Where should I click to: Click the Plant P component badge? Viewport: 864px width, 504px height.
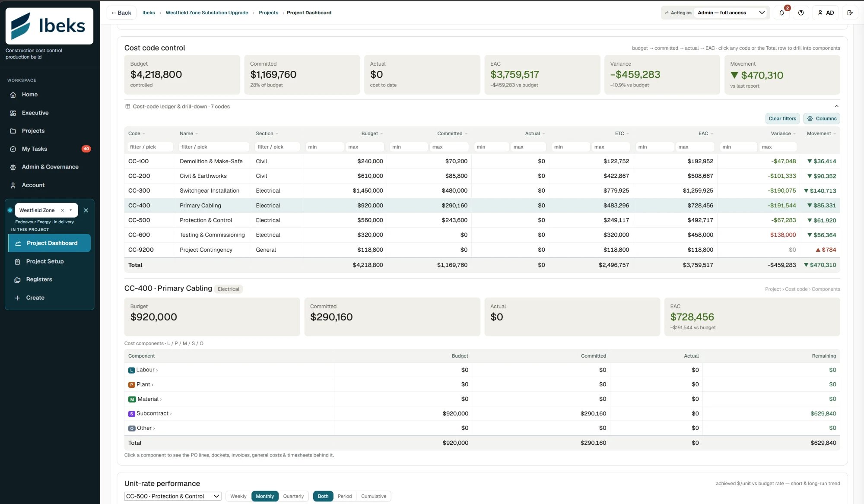tap(132, 385)
